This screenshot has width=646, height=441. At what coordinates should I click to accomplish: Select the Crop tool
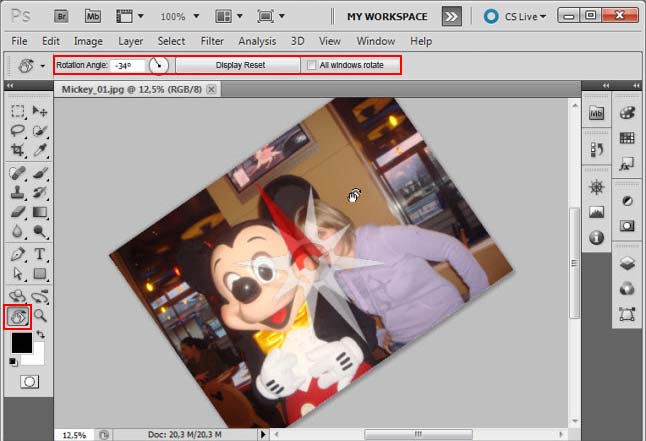[17, 150]
